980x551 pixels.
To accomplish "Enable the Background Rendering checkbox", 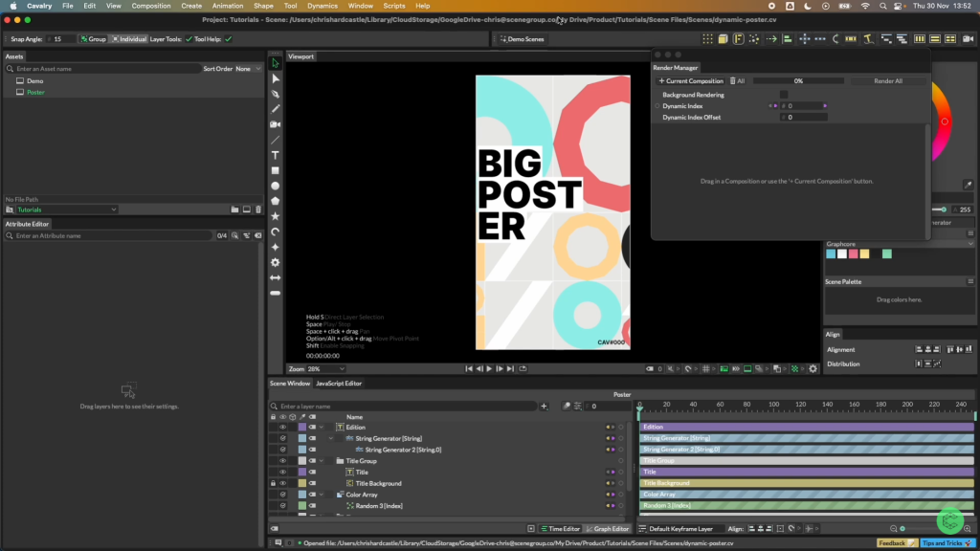I will pos(784,95).
